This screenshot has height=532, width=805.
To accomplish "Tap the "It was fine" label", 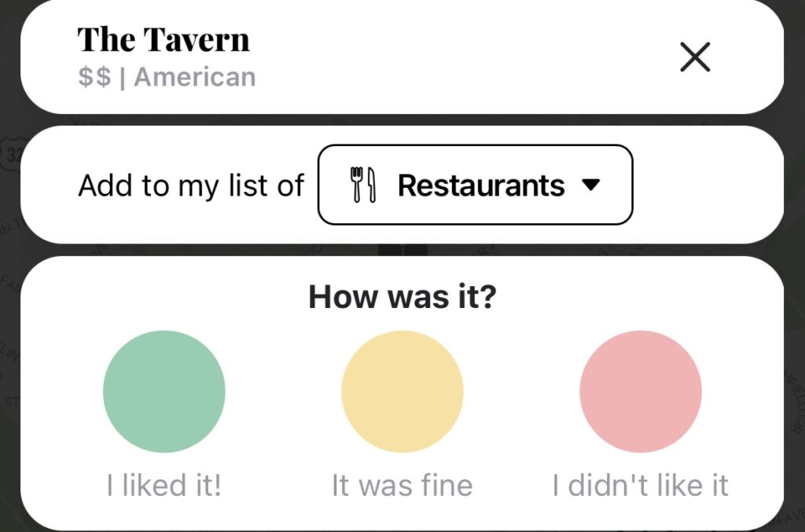I will click(402, 485).
